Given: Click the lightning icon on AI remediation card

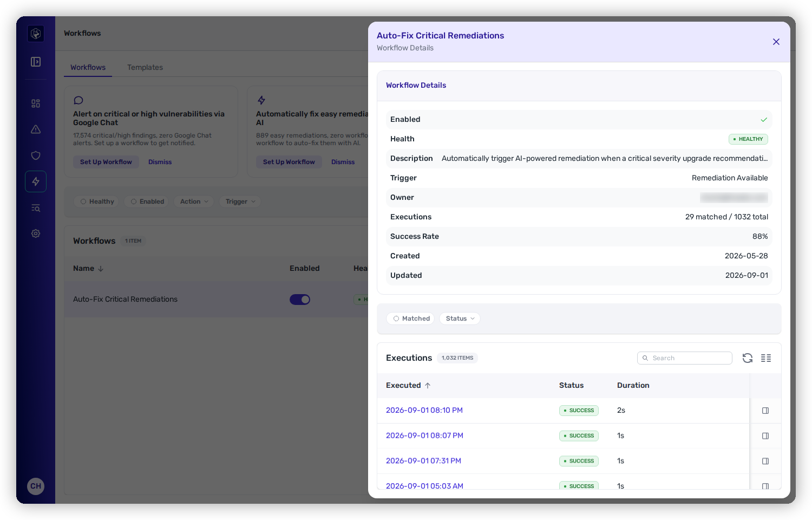Looking at the screenshot, I should click(261, 100).
